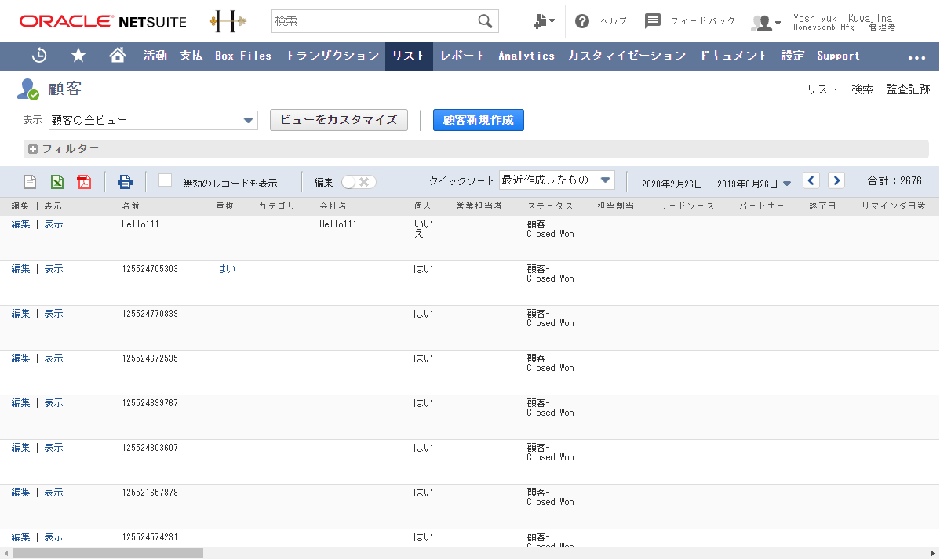This screenshot has width=940, height=560.
Task: Open the Support menu
Action: coord(838,56)
